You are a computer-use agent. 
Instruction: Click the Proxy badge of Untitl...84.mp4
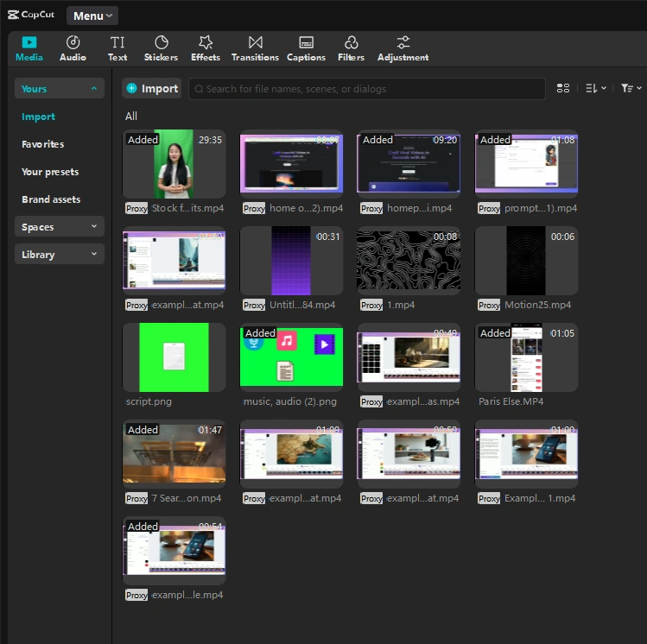click(254, 305)
